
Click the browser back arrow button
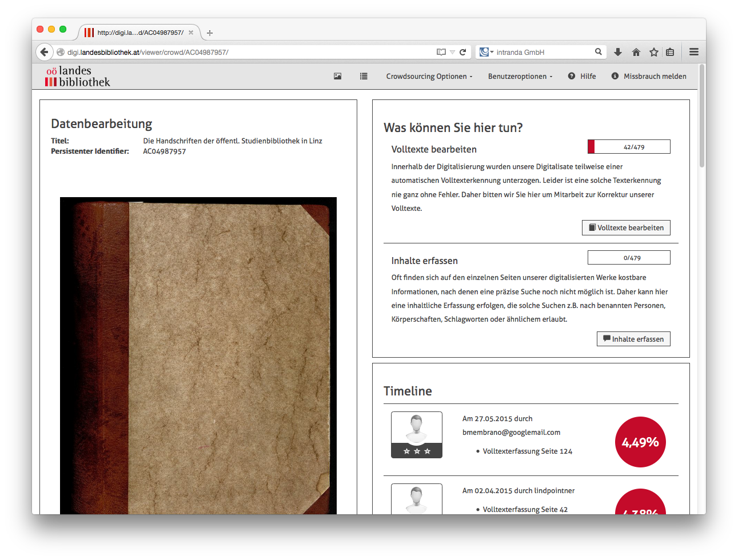click(x=45, y=52)
